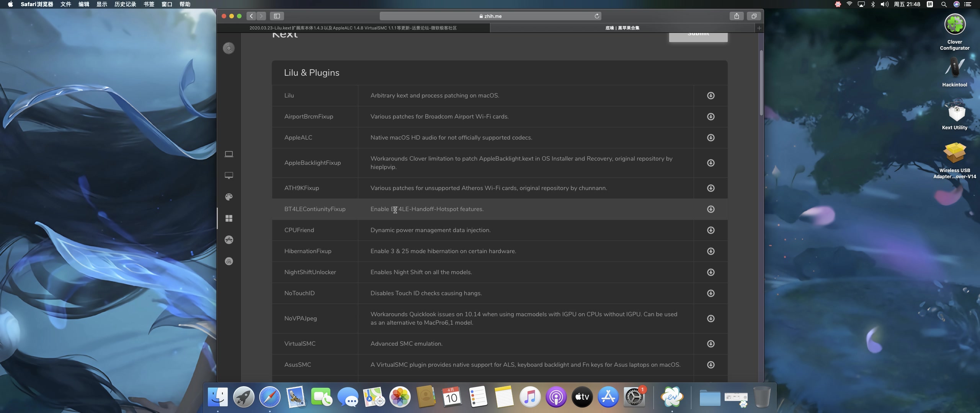Download HibernationFixup kext
The width and height of the screenshot is (980, 413).
point(710,251)
